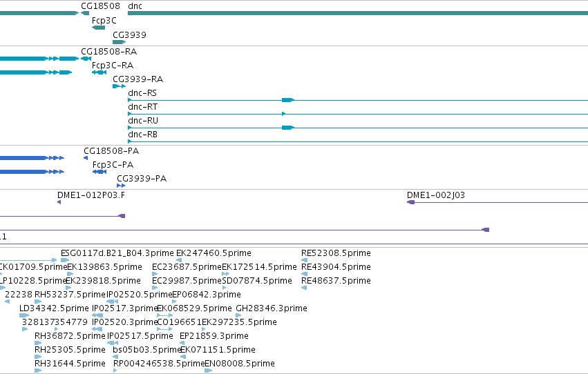The image size is (588, 374).
Task: Select the CG18508-RA transcript glyph
Action: point(86,59)
